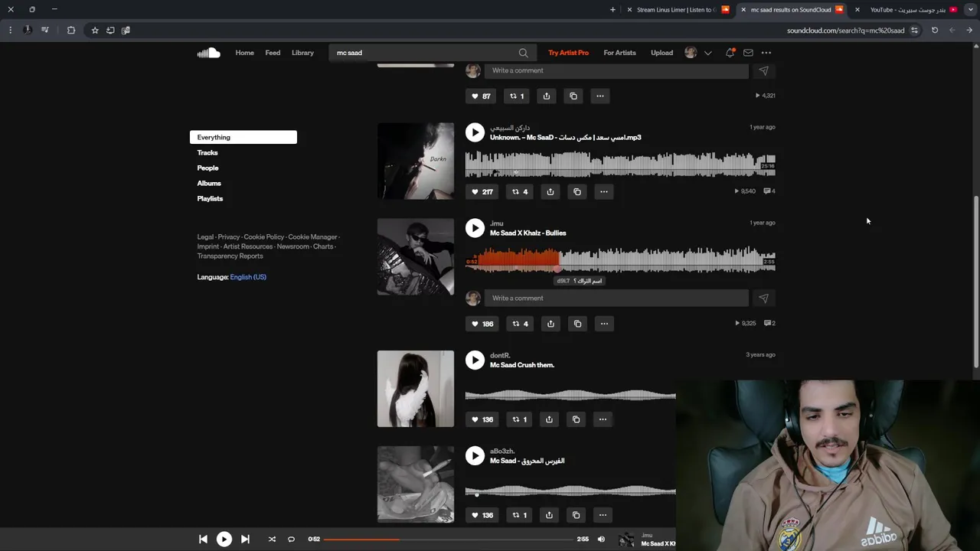Open the For Artists link

coord(619,53)
